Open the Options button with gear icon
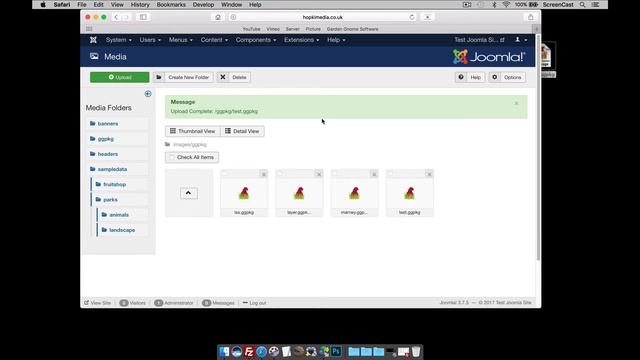 (x=507, y=77)
